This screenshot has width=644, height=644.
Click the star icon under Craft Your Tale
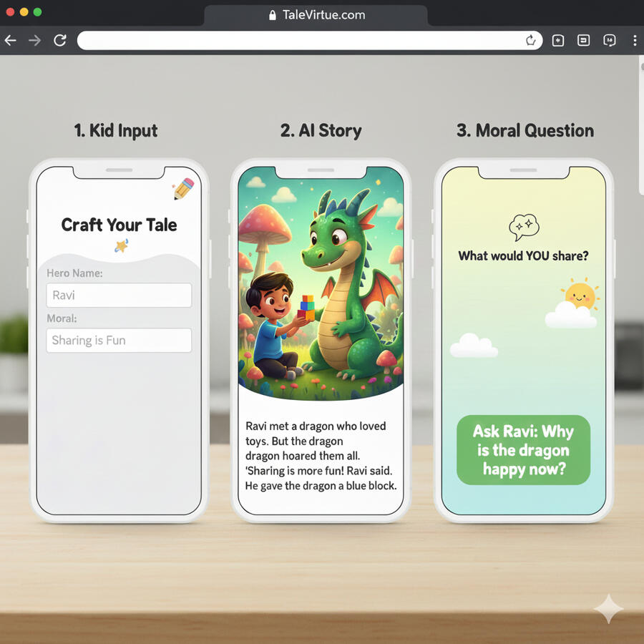tap(120, 247)
